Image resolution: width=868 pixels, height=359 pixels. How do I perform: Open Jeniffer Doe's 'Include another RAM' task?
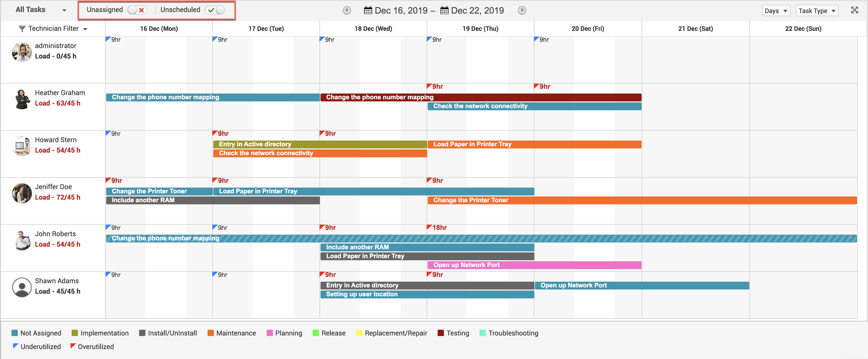(x=213, y=200)
